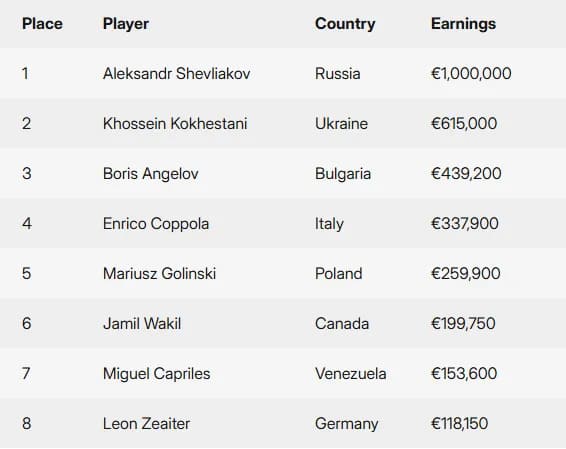Viewport: 566px width, 449px height.
Task: Click the Germany country cell
Action: click(x=347, y=423)
